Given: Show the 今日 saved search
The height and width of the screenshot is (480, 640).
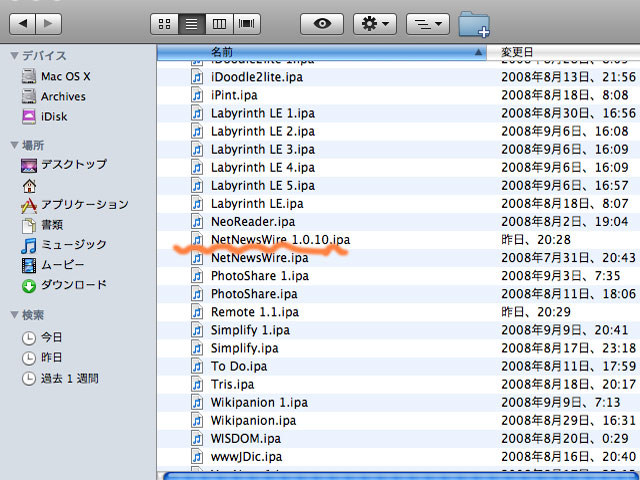Looking at the screenshot, I should [42, 337].
